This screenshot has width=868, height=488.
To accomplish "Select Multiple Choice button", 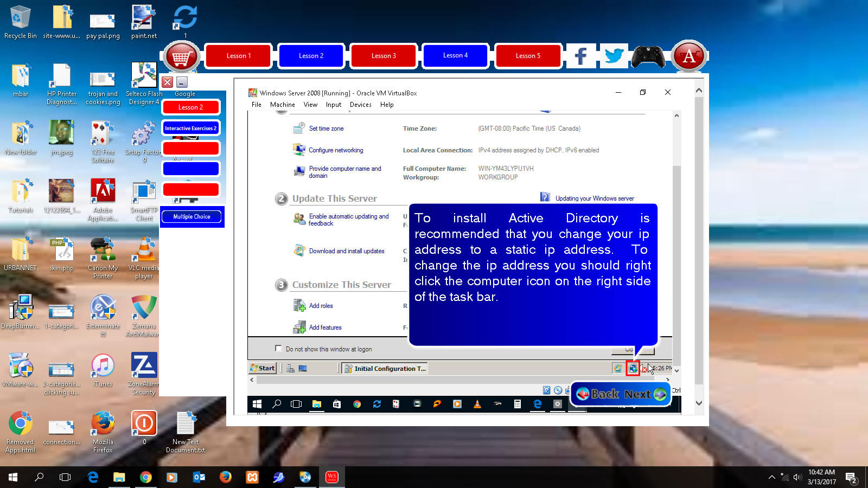I will coord(192,216).
